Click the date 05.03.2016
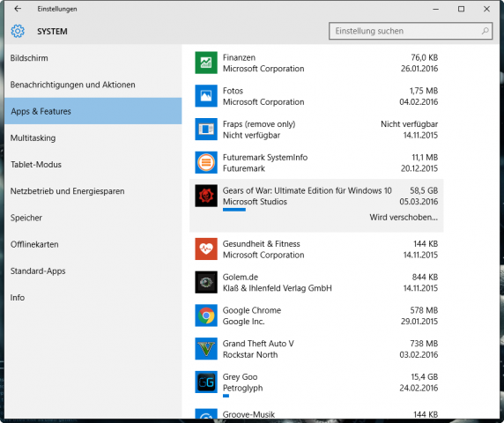The height and width of the screenshot is (423, 504). 419,202
